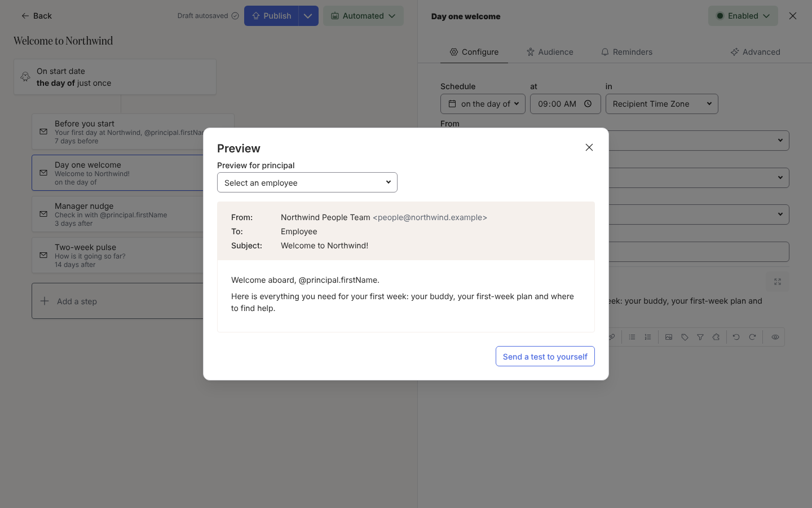Viewport: 812px width, 508px height.
Task: Close the Day one welcome panel
Action: 793,16
